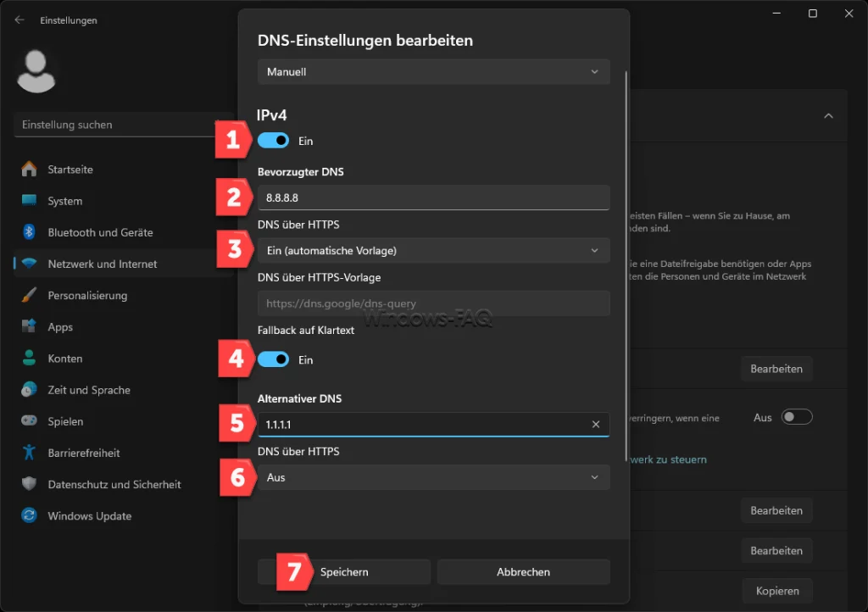Toggle the IPv4 switch

pos(273,141)
